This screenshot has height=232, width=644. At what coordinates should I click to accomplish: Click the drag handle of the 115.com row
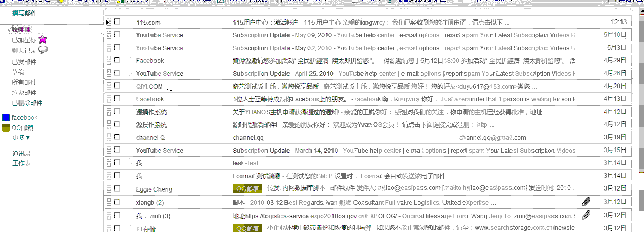tap(108, 22)
